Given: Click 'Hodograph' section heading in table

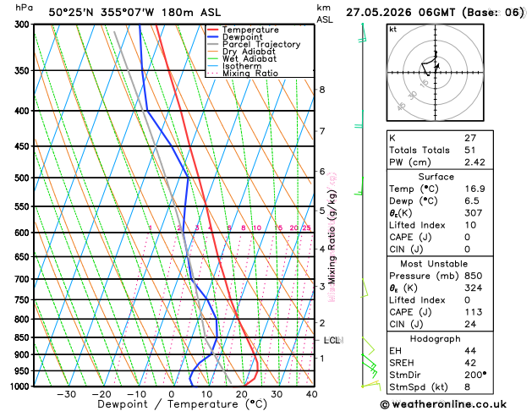Looking at the screenshot, I should [436, 339].
